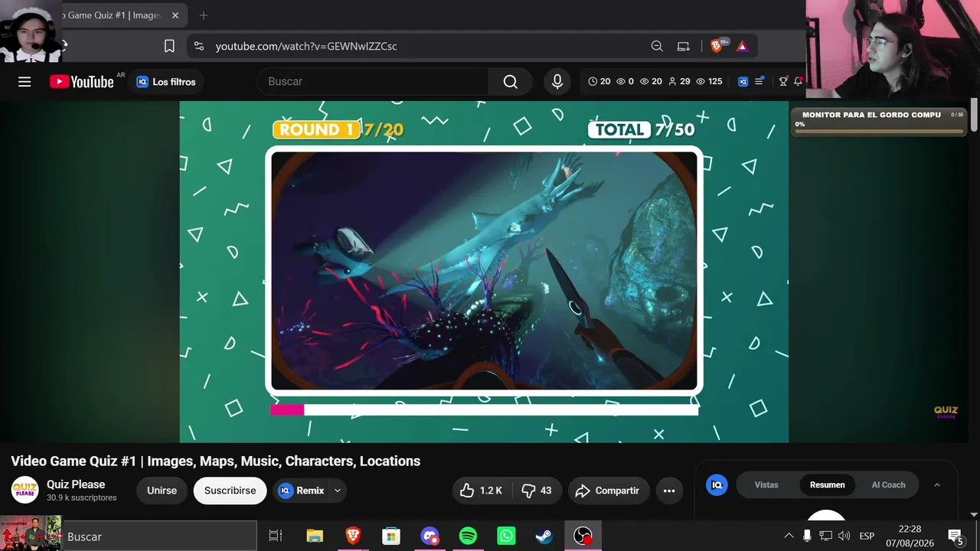Click the person stat showing 29
Image resolution: width=980 pixels, height=551 pixels.
click(679, 81)
